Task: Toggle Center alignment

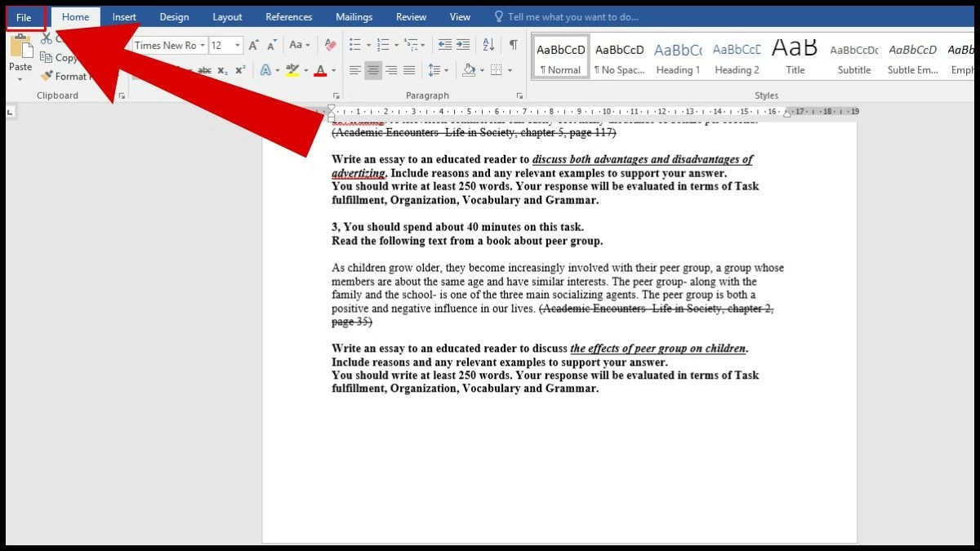Action: [x=373, y=71]
